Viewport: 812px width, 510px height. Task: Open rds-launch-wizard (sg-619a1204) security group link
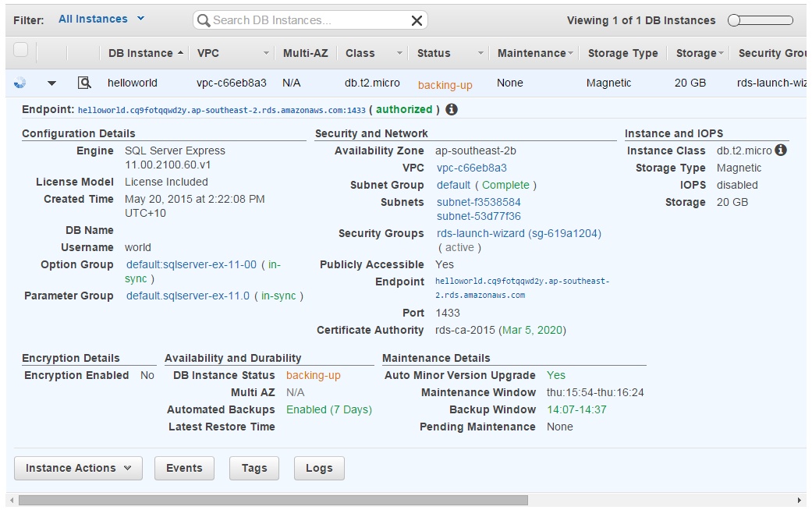pos(519,233)
